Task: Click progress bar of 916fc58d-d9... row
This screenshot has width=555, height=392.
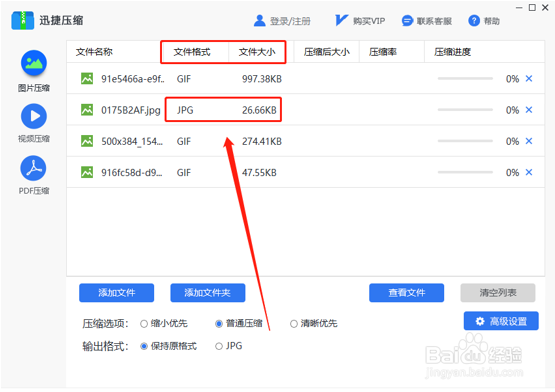Action: coord(465,172)
